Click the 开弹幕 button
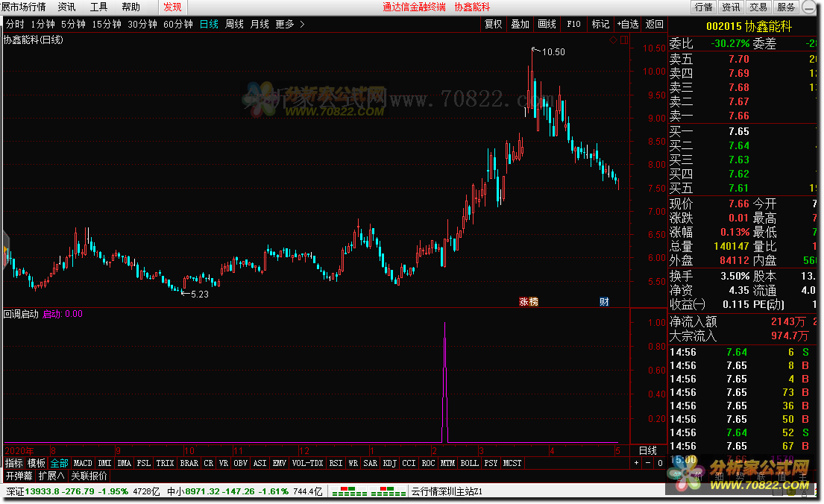 pos(19,476)
